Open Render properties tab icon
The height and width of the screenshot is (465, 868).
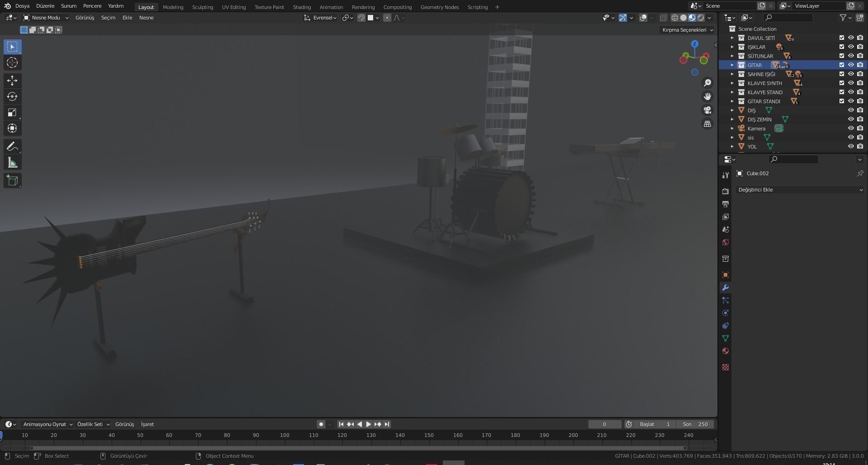726,191
